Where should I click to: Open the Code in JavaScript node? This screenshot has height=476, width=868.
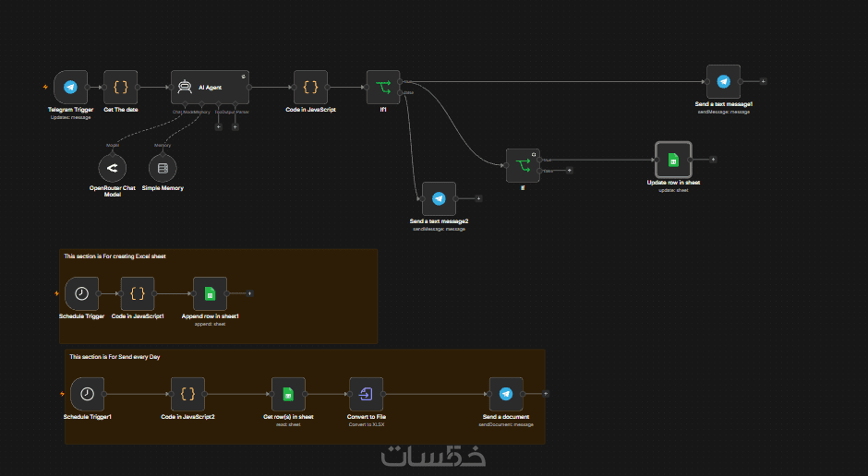click(310, 87)
